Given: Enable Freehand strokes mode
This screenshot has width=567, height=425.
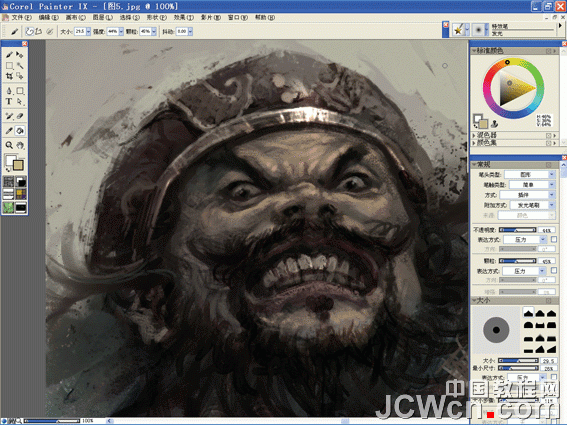Looking at the screenshot, I should [29, 31].
